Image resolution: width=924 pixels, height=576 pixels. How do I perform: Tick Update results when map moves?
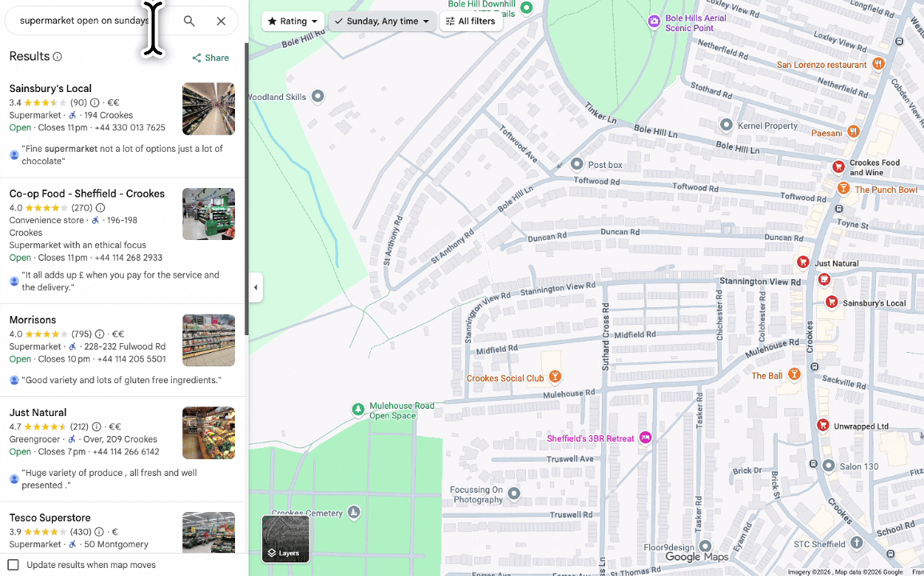13,565
